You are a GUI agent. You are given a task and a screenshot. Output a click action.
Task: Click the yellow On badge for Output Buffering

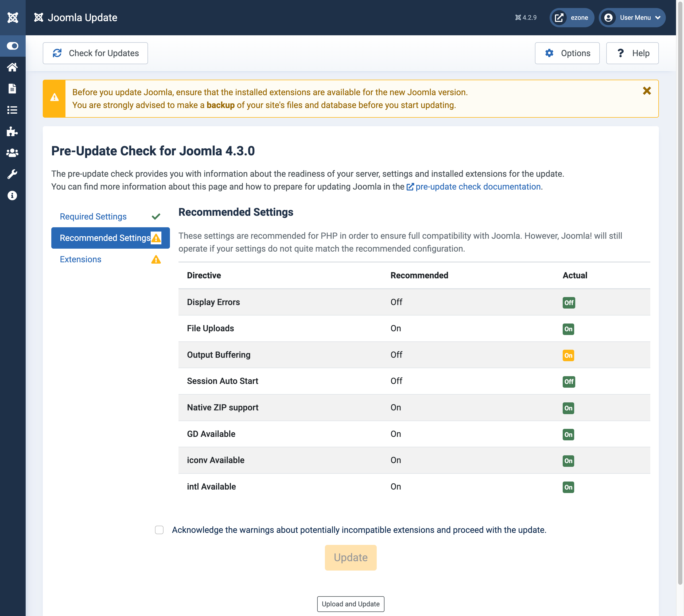(569, 356)
